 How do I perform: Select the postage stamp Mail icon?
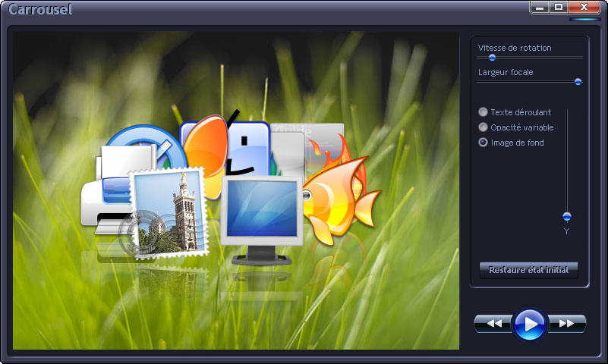(x=168, y=213)
